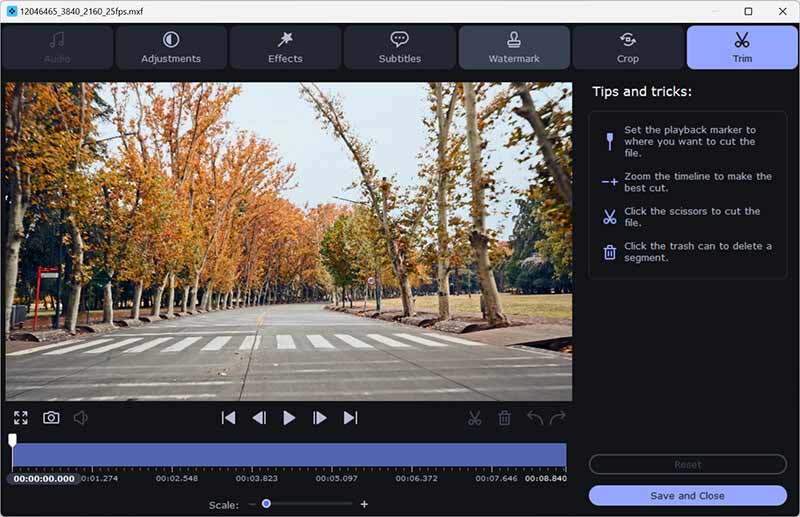Click the 00:08.840 end time label

(546, 479)
